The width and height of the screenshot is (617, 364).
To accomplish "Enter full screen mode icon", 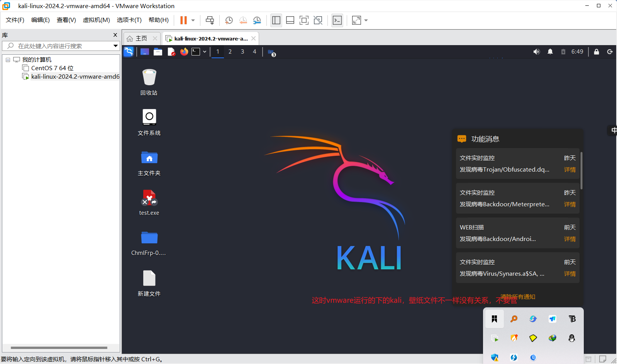I will tap(304, 20).
